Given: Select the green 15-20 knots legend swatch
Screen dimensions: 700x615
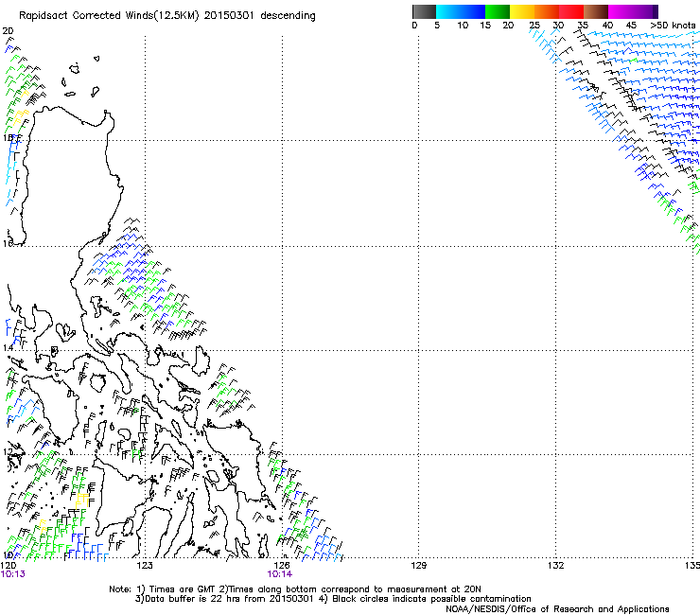Looking at the screenshot, I should pyautogui.click(x=498, y=11).
